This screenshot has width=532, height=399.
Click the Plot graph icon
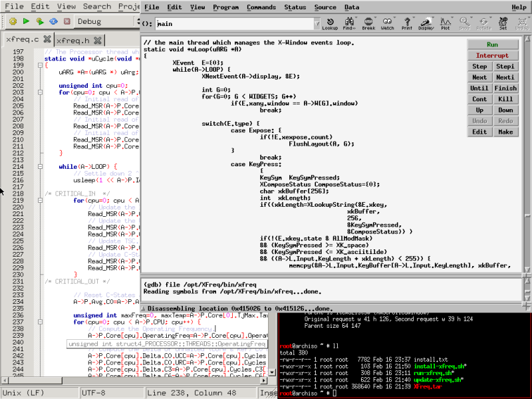446,24
